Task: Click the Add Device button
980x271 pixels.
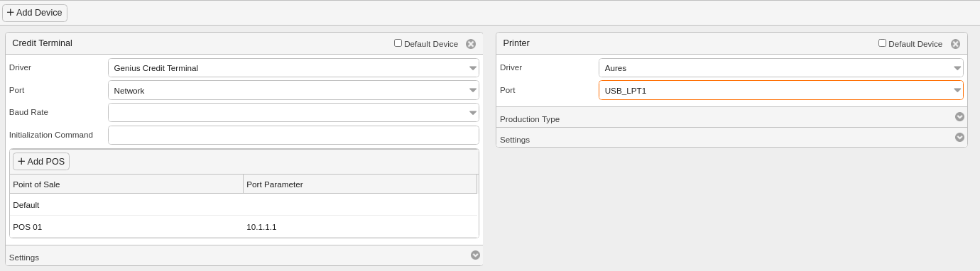Action: tap(35, 13)
